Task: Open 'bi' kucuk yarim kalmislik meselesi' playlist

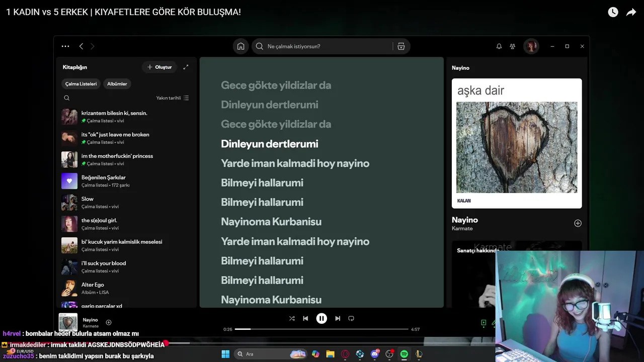Action: (126, 245)
